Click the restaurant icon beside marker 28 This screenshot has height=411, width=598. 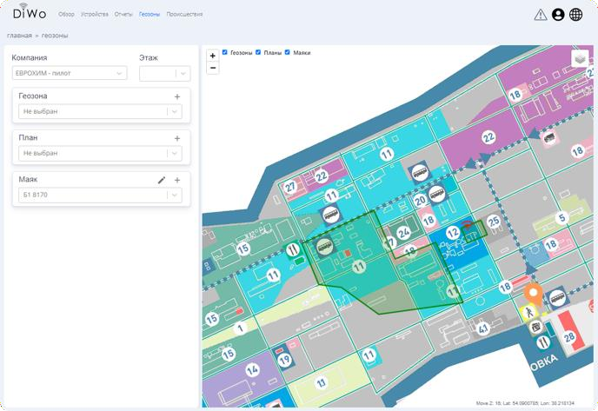click(543, 343)
